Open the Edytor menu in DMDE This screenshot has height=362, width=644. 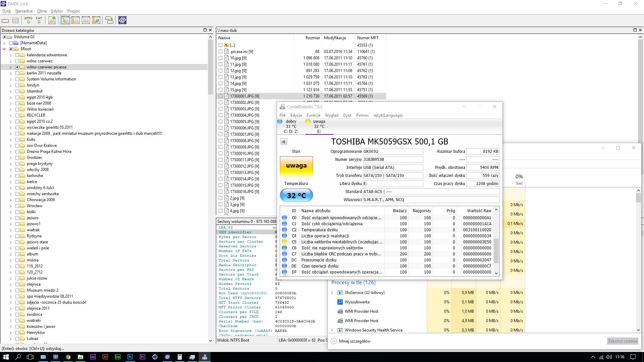(x=57, y=11)
